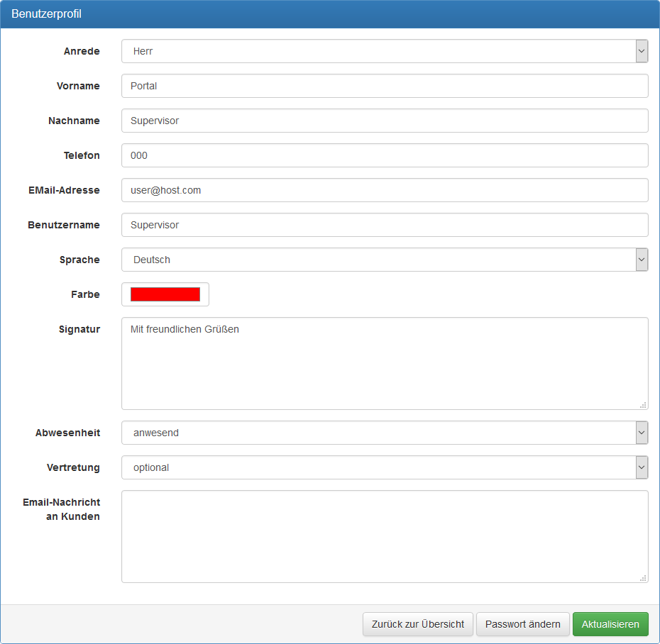This screenshot has height=644, width=660.
Task: Click the Email-Nachricht an Kunden text area
Action: coord(384,536)
